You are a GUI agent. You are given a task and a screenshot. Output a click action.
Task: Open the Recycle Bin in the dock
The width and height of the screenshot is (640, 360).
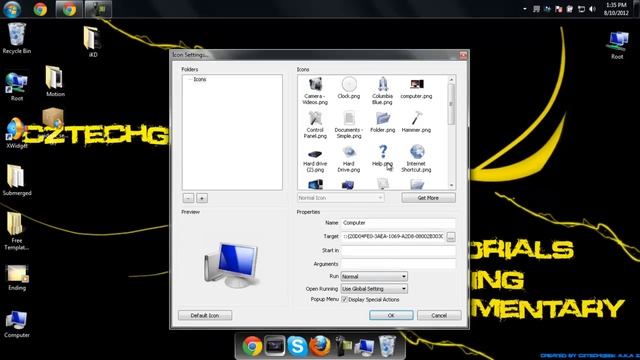tap(387, 346)
